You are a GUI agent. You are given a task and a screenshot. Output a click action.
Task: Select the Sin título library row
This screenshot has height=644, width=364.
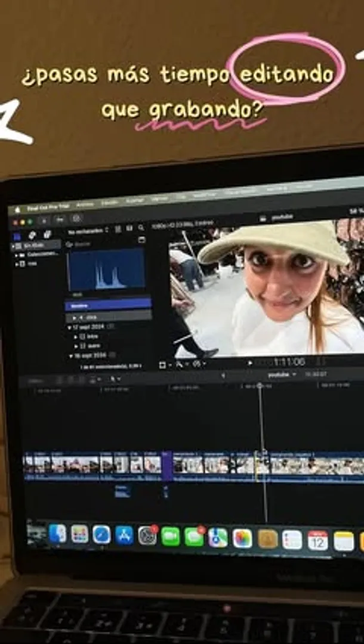pyautogui.click(x=36, y=246)
